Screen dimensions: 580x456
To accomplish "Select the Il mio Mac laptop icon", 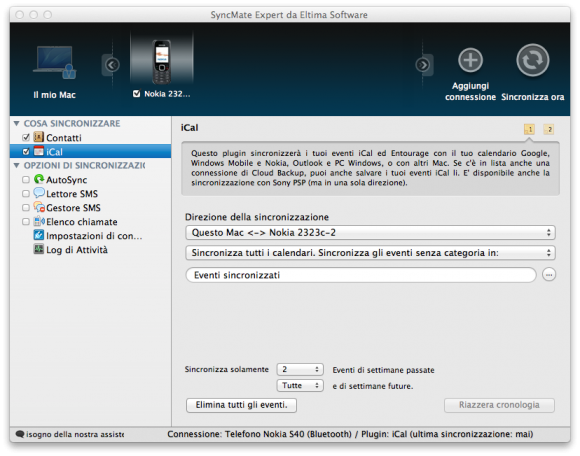I will coord(55,63).
